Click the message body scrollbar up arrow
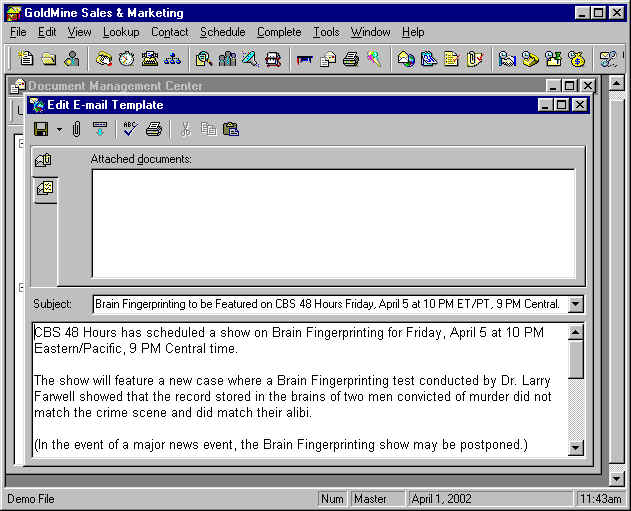 576,332
